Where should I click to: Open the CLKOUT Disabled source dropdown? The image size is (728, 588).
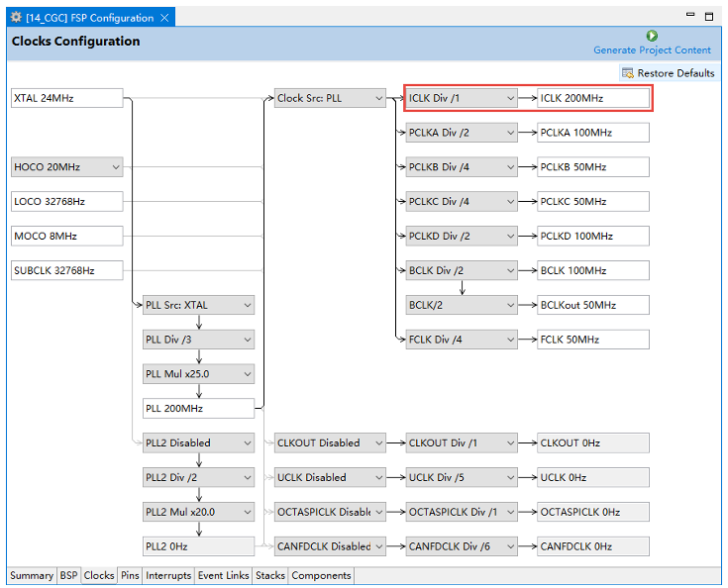click(330, 443)
